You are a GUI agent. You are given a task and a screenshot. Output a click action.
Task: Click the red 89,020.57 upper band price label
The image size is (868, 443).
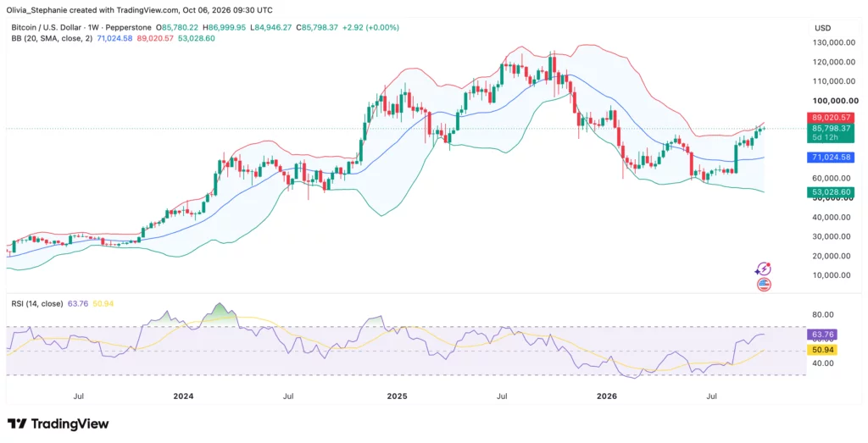click(832, 117)
